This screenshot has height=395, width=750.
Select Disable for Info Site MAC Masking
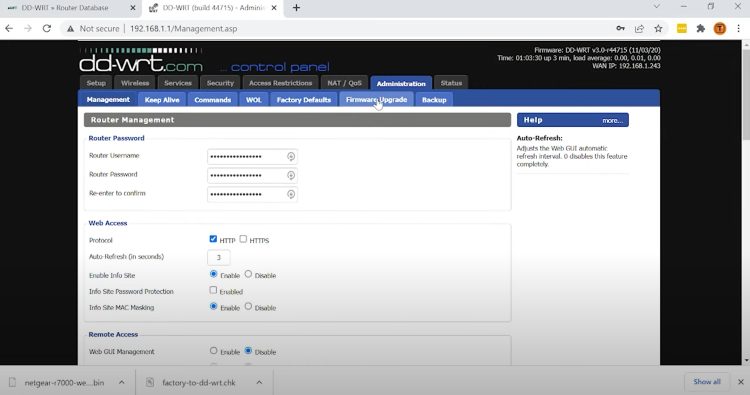pyautogui.click(x=248, y=306)
